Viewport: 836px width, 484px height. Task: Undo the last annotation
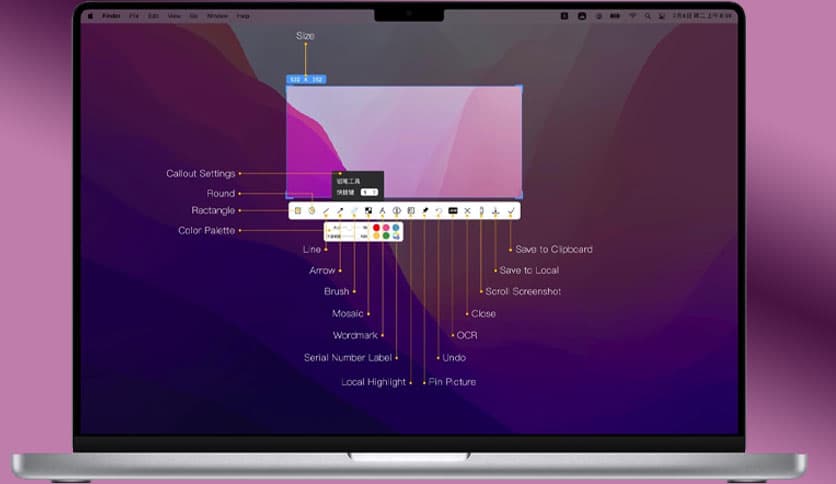click(x=439, y=211)
